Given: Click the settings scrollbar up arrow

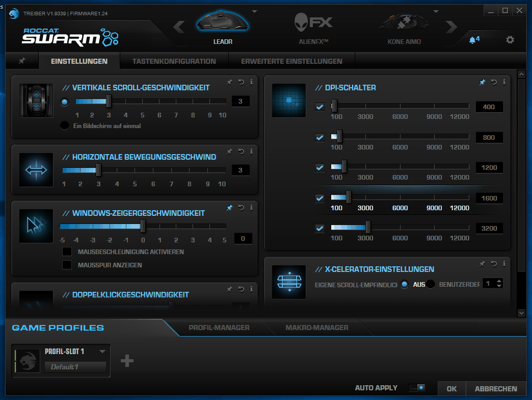Looking at the screenshot, I should pyautogui.click(x=521, y=74).
